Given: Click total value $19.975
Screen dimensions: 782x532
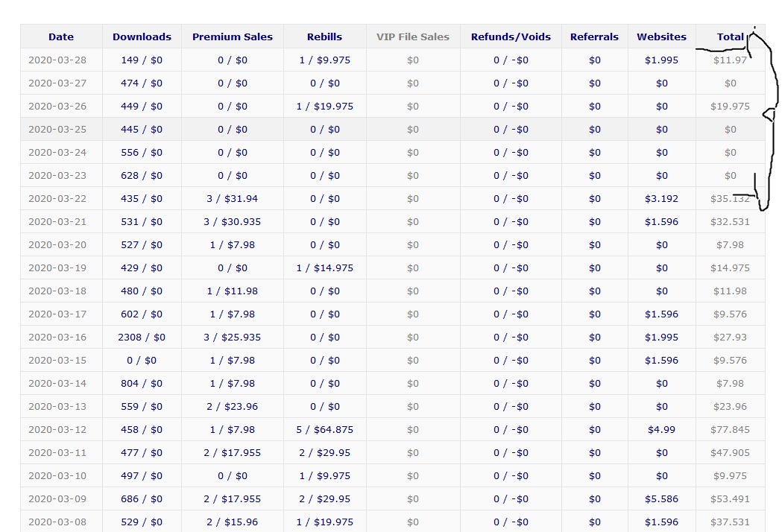Looking at the screenshot, I should click(730, 107).
